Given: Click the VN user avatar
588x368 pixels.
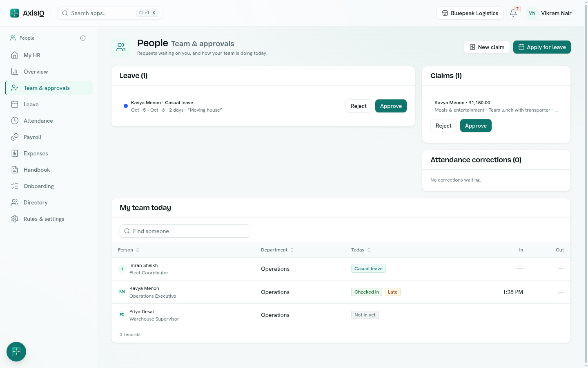Looking at the screenshot, I should [532, 13].
